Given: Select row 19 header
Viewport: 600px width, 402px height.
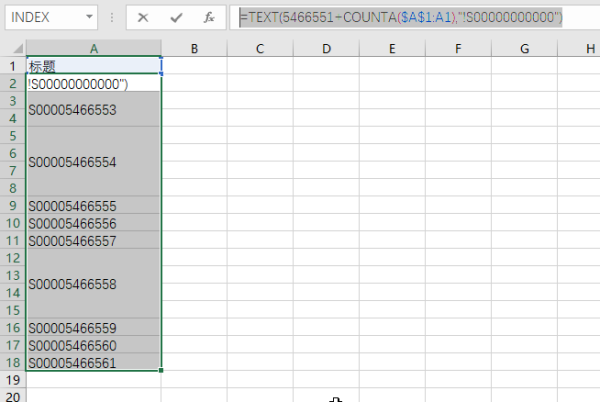Looking at the screenshot, I should tap(12, 379).
